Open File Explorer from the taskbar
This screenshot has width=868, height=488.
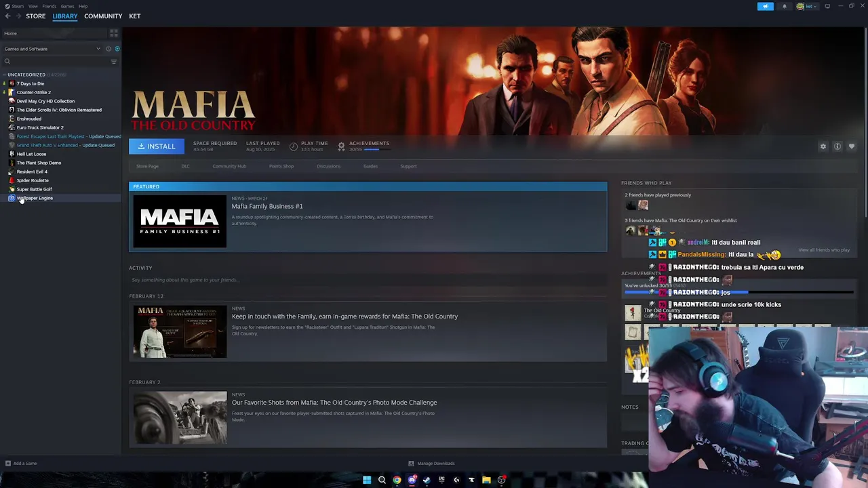[486, 480]
